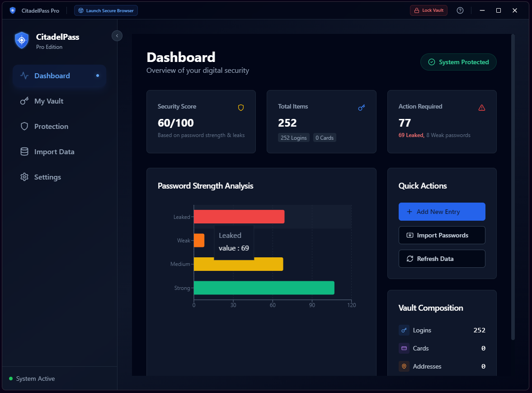The width and height of the screenshot is (532, 393).
Task: Click the shield icon on Security Score card
Action: 241,107
